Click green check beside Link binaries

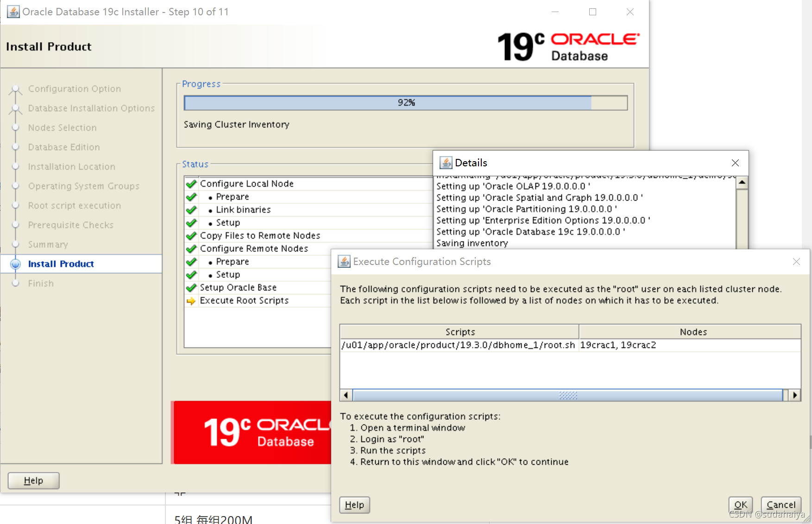coord(191,210)
